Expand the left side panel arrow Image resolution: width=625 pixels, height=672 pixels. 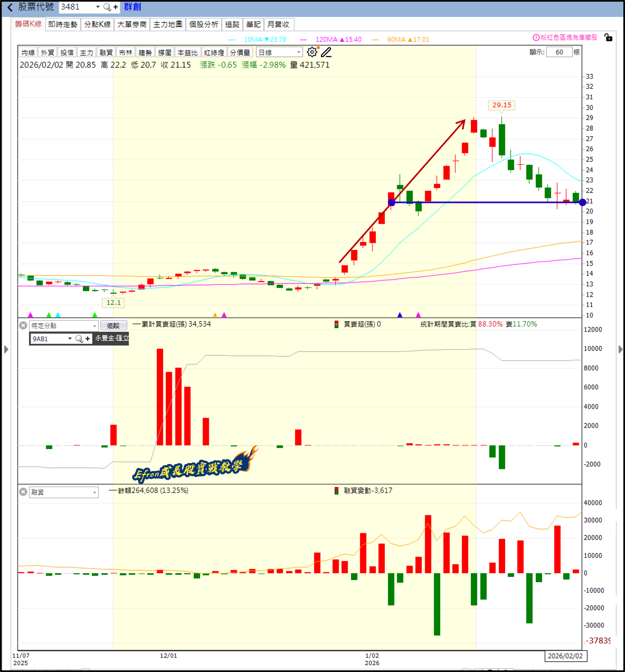pyautogui.click(x=6, y=349)
